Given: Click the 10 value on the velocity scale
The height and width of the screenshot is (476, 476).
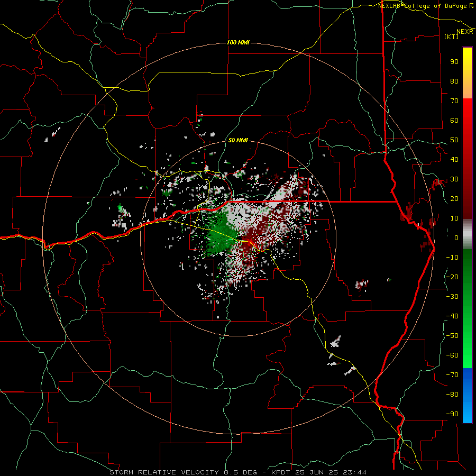Looking at the screenshot, I should [x=454, y=218].
